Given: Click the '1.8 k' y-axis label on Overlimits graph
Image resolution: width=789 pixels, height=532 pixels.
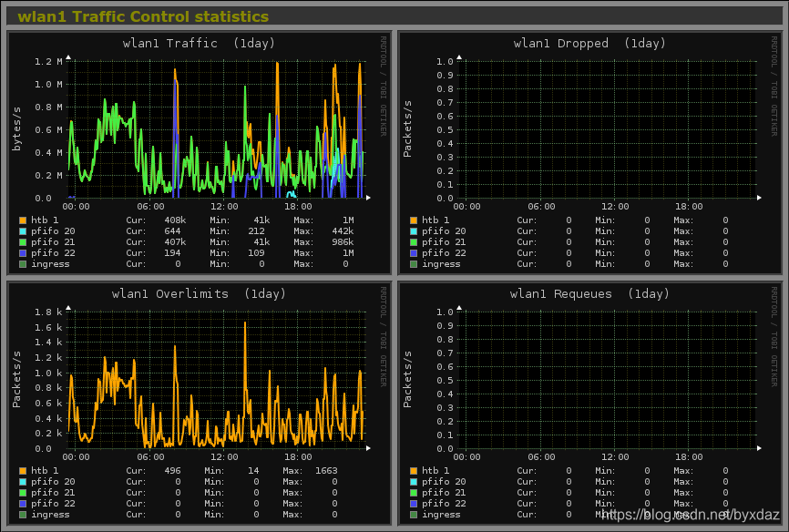Looking at the screenshot, I should click(x=48, y=312).
